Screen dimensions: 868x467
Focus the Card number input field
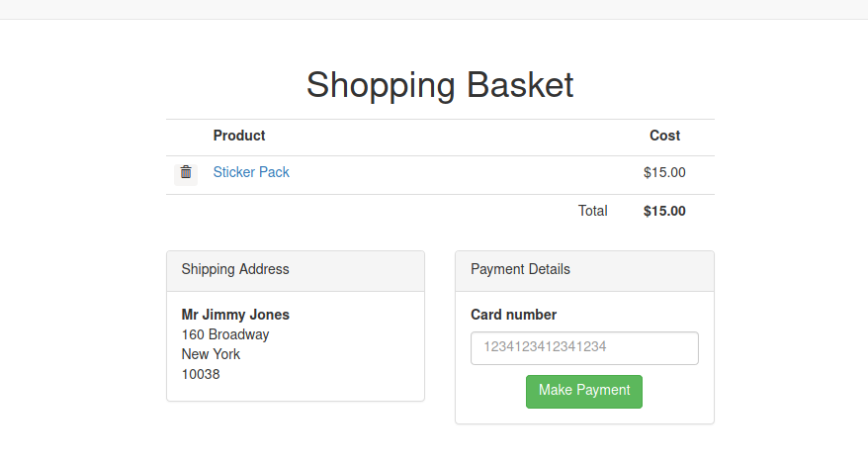(584, 348)
